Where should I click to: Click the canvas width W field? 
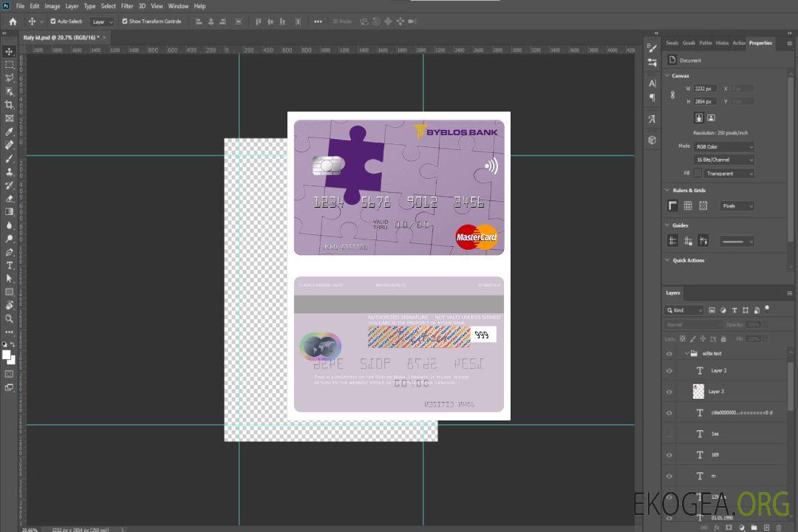coord(705,89)
